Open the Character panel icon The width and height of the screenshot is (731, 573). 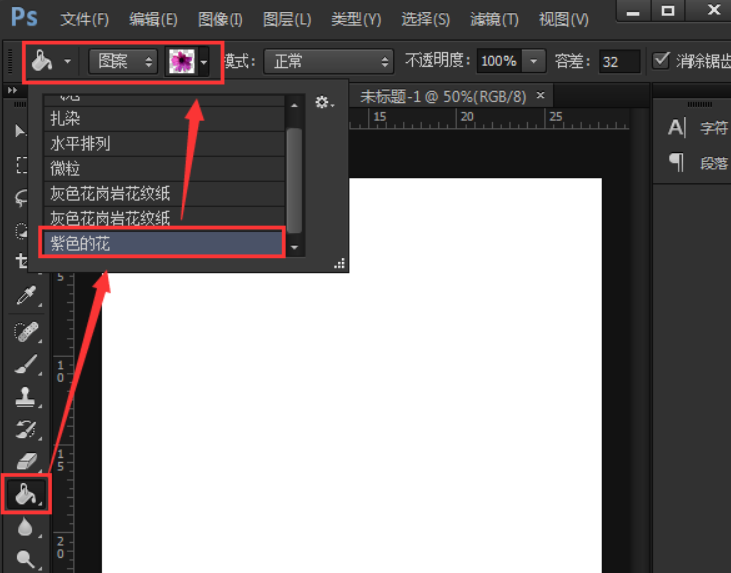(676, 128)
